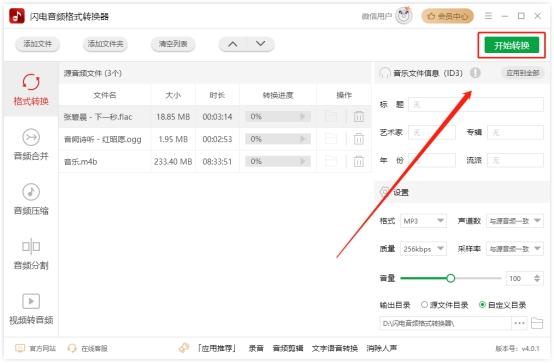Open 官方网站 link
Image resolution: width=554 pixels, height=363 pixels.
pos(36,349)
